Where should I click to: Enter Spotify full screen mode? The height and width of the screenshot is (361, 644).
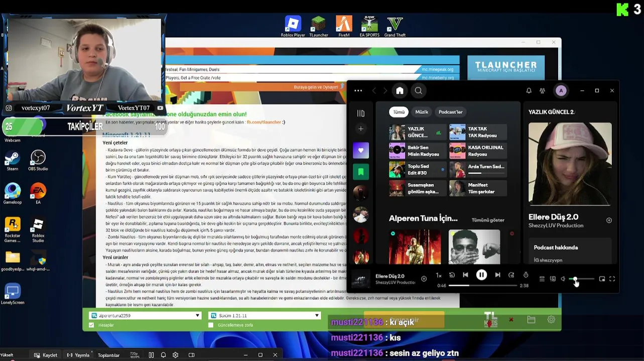(612, 279)
